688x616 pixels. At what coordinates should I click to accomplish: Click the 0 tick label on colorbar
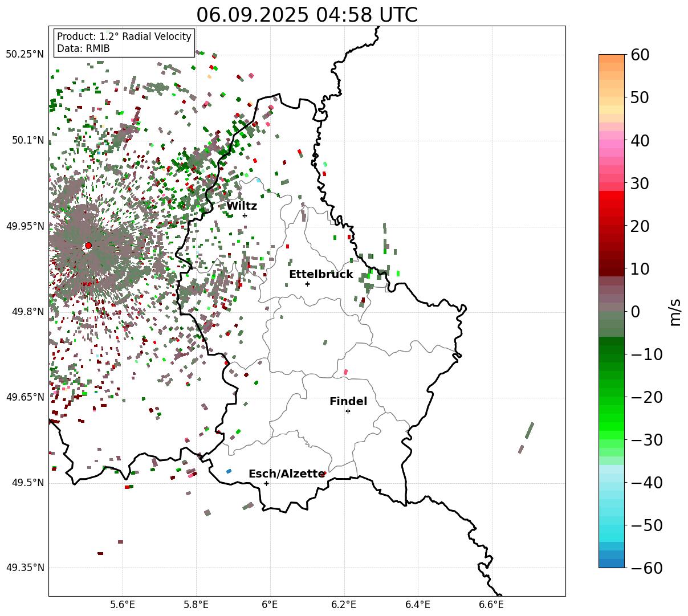[636, 312]
